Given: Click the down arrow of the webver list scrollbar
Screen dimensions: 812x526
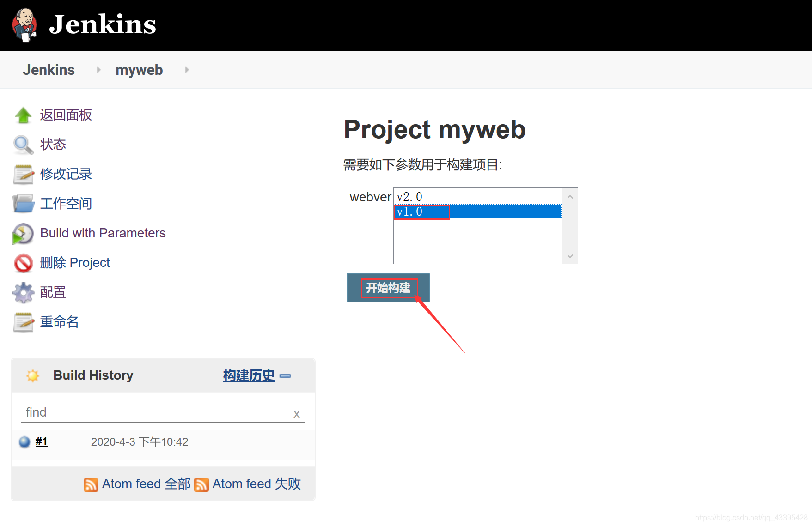Looking at the screenshot, I should pos(570,256).
